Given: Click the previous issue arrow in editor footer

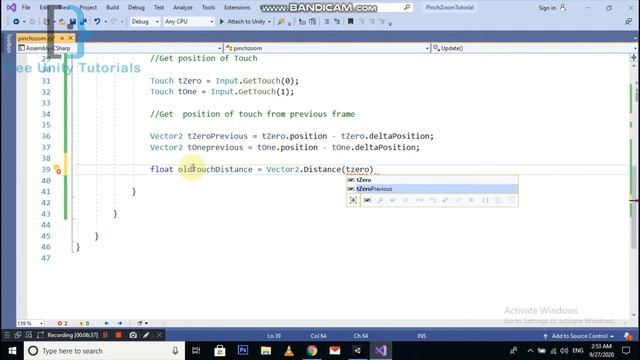Looking at the screenshot, I should point(107,323).
